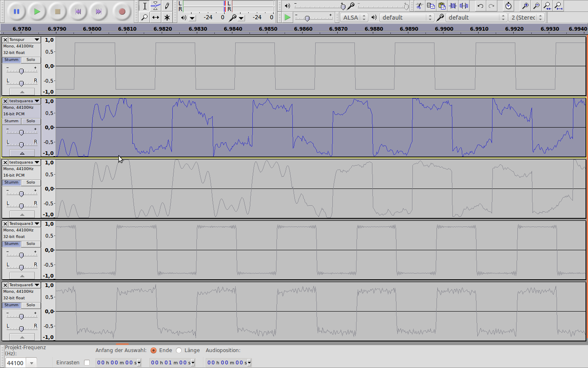588x368 pixels.
Task: Open the Projekt-Frequenz rate dropdown arrow
Action: pos(32,363)
